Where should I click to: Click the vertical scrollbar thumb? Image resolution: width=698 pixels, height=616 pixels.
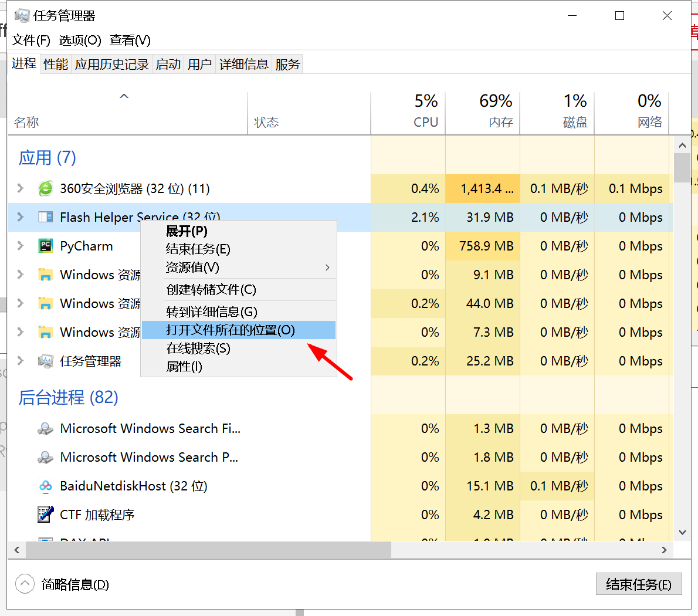[x=682, y=167]
